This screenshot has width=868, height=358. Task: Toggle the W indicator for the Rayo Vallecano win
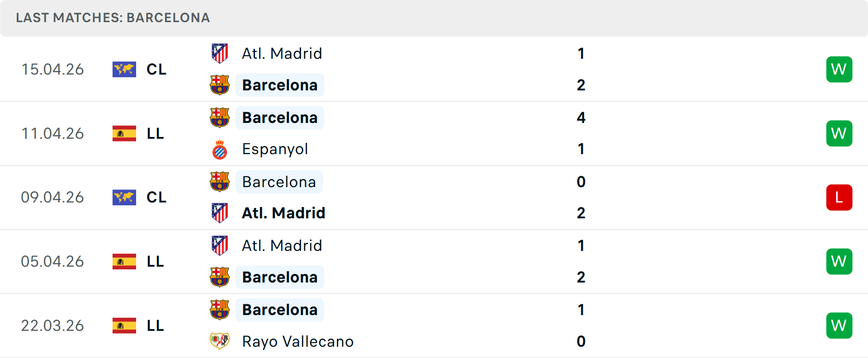click(839, 325)
